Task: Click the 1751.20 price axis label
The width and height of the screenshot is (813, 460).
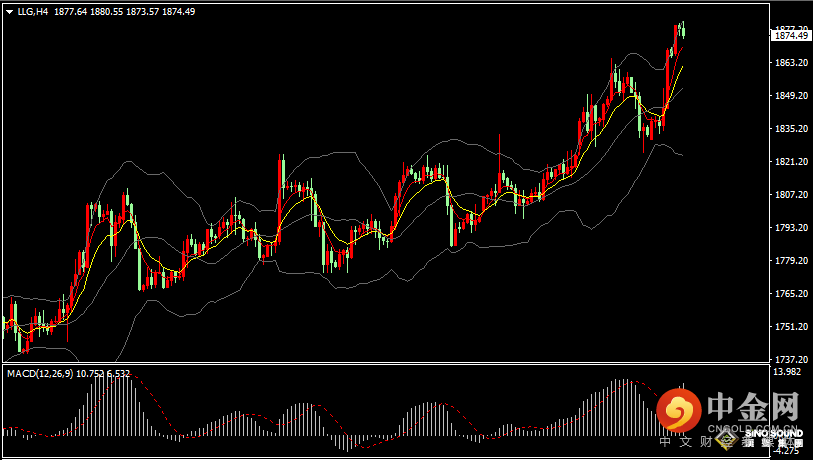Action: click(790, 327)
